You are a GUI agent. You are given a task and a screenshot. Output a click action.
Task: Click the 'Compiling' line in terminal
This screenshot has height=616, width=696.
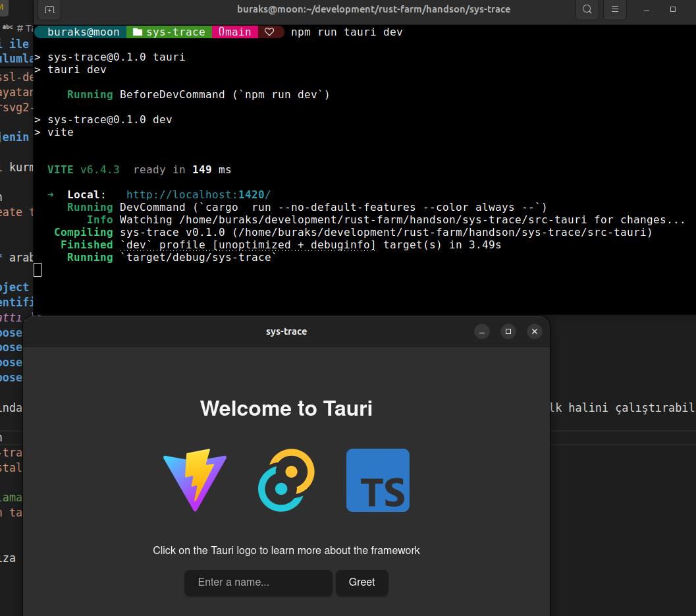click(x=353, y=233)
